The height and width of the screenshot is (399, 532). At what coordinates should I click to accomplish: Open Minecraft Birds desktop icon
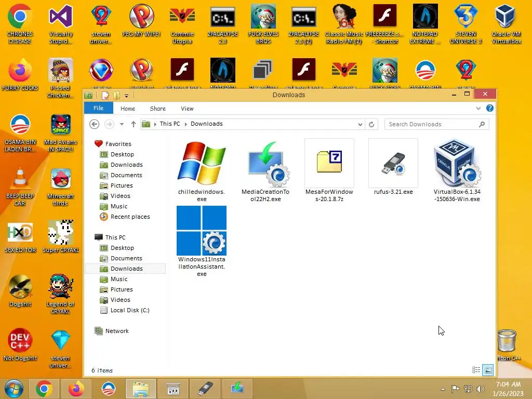(60, 187)
